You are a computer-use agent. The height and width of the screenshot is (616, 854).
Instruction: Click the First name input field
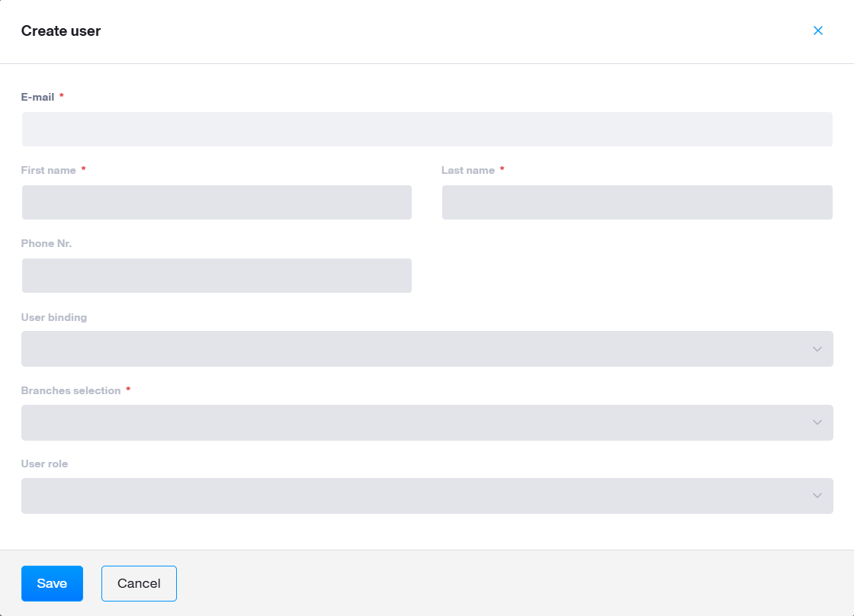point(217,202)
